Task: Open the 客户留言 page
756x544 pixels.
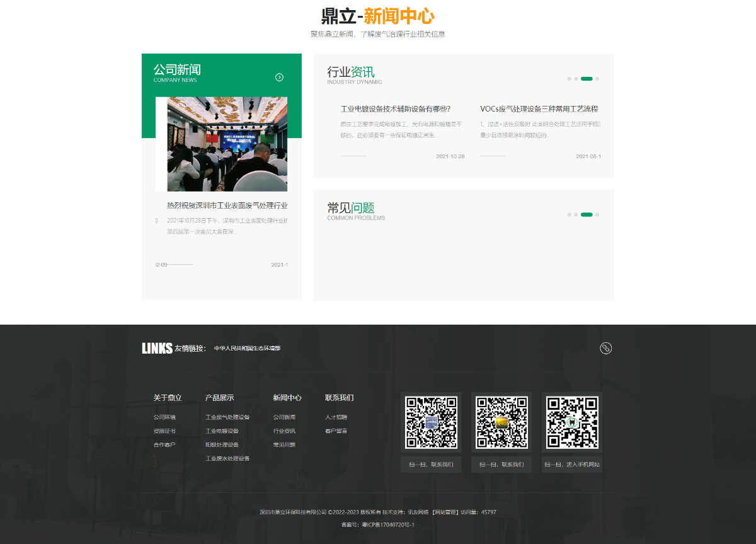Action: 336,431
